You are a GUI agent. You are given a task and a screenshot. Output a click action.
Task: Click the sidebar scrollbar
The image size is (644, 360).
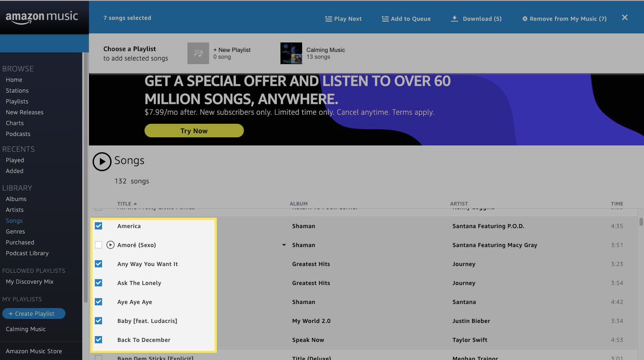(85, 178)
